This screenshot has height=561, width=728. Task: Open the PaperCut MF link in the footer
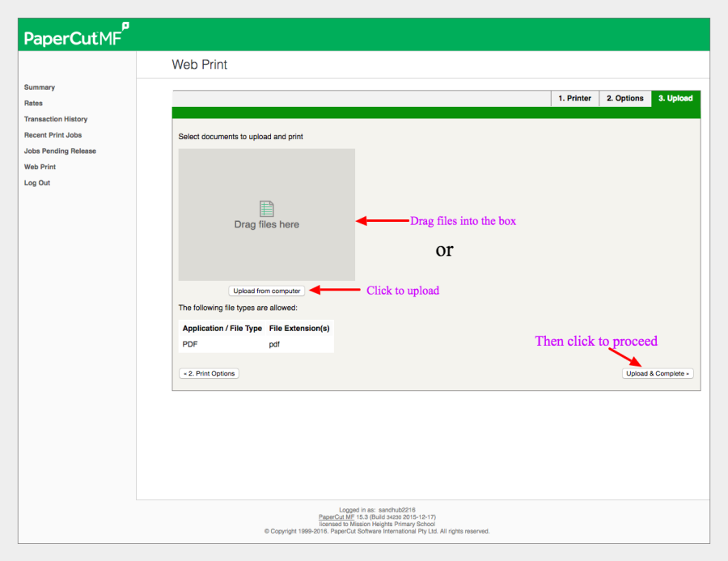click(x=335, y=516)
